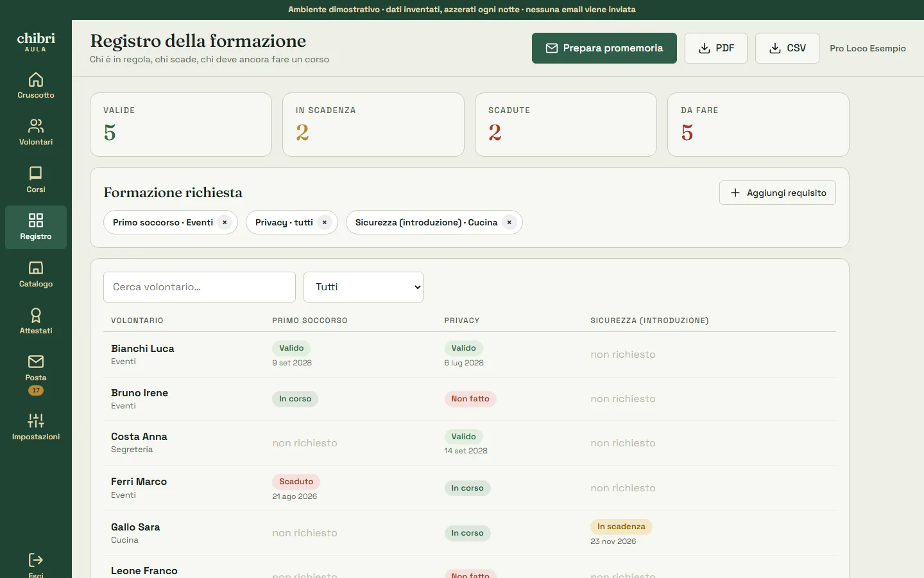
Task: Select the Valide summary card
Action: coord(181,125)
